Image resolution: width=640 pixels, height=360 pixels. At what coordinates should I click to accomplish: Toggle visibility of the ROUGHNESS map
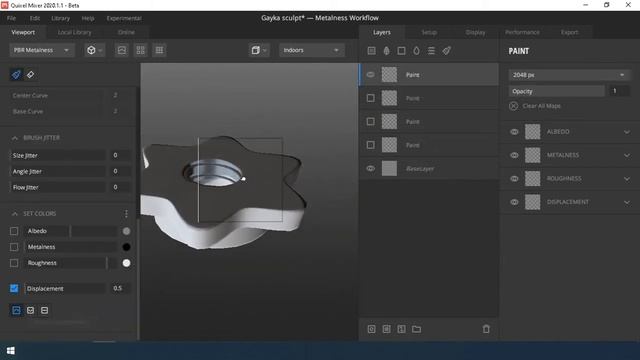tap(514, 179)
